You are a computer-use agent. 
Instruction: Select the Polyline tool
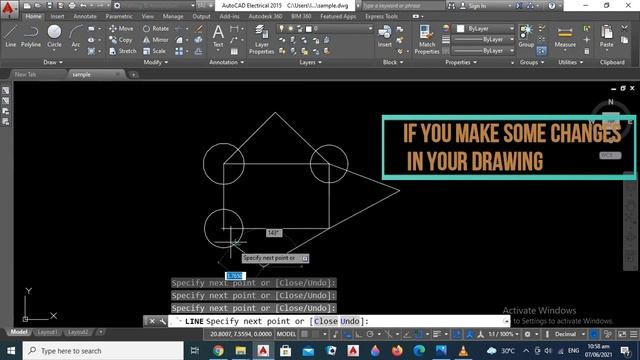(31, 36)
